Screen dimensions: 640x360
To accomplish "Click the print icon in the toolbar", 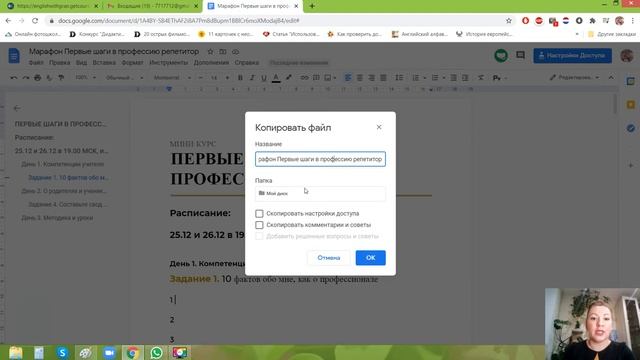I will click(x=38, y=78).
